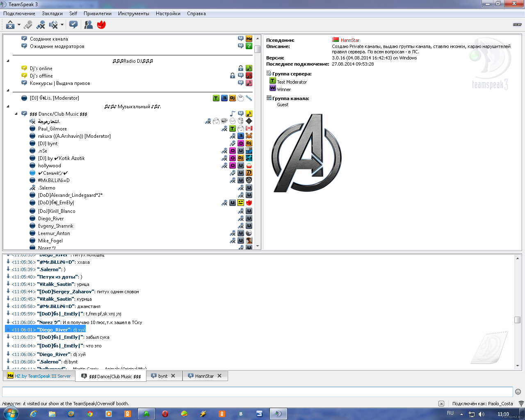This screenshot has height=420, width=525.
Task: Open the Self menu
Action: point(73,14)
